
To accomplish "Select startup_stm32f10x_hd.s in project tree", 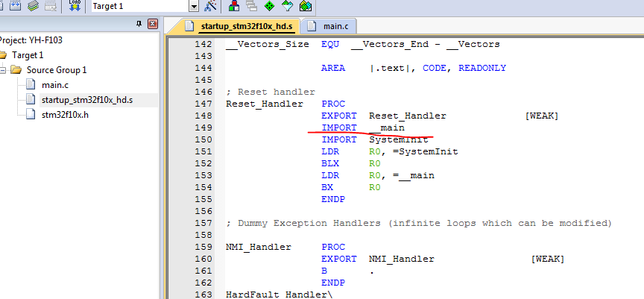I will (x=87, y=100).
